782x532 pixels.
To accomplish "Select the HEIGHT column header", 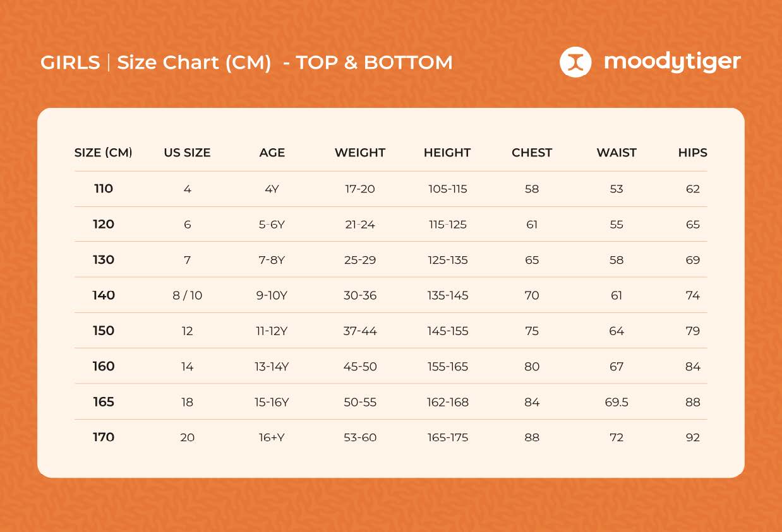I will [447, 153].
